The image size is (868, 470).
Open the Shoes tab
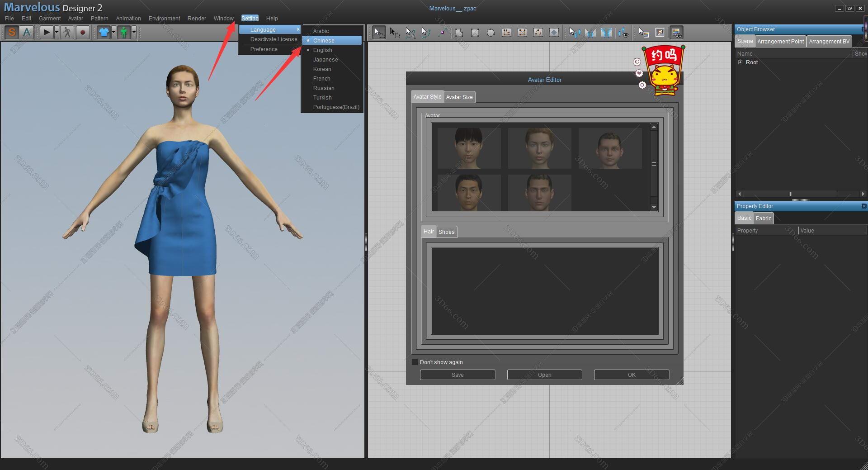446,232
